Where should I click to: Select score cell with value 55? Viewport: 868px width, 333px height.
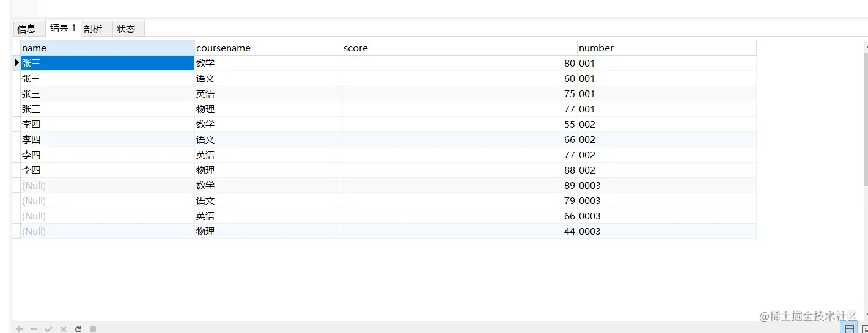[x=460, y=124]
